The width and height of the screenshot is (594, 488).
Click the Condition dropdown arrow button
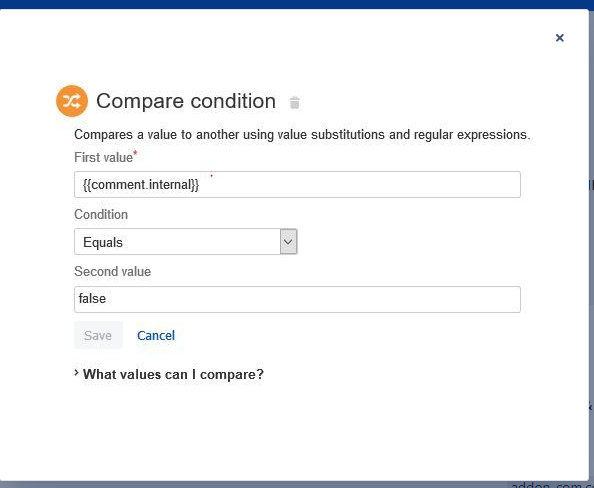289,242
